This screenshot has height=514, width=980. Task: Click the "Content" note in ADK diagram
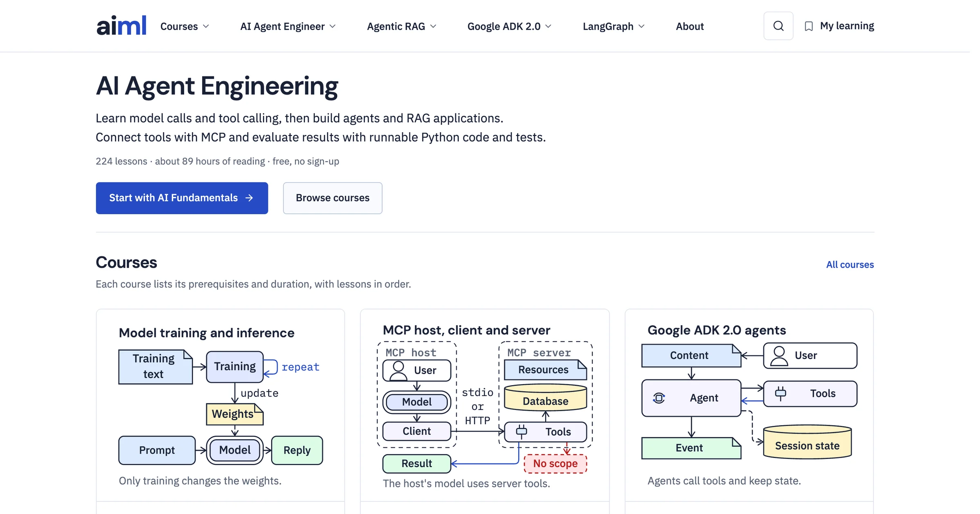(x=691, y=355)
